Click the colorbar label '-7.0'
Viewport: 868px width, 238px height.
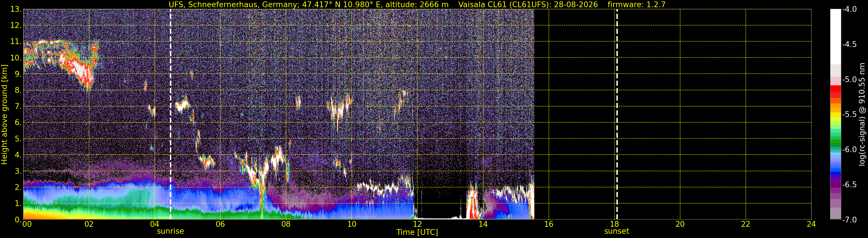coord(849,220)
